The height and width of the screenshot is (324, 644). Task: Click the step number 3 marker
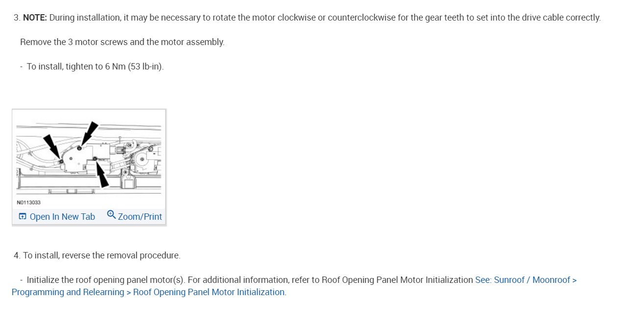tap(17, 18)
